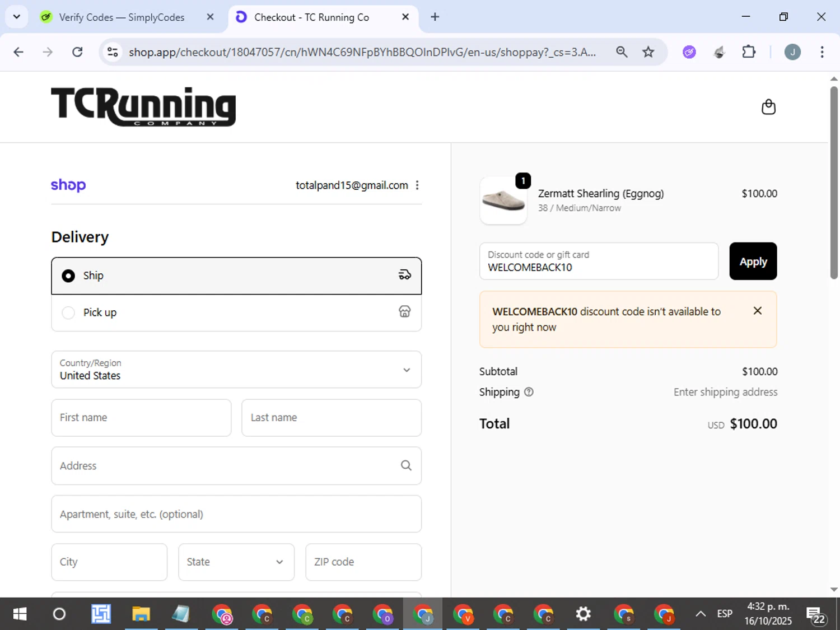Go back to previous page in browser

18,52
